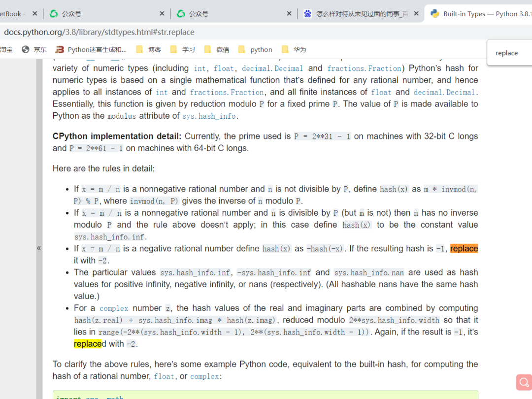Open the python bookmarks folder
Image resolution: width=532 pixels, height=399 pixels.
(255, 50)
